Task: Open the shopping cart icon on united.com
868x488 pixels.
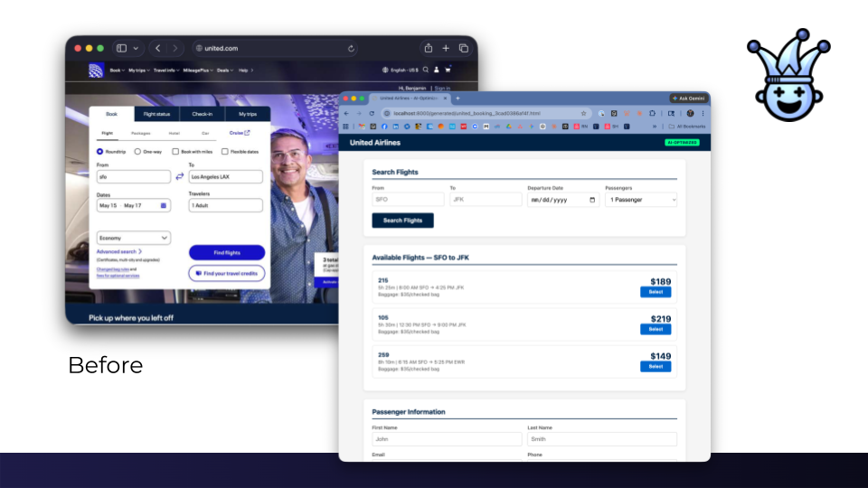Action: (x=448, y=70)
